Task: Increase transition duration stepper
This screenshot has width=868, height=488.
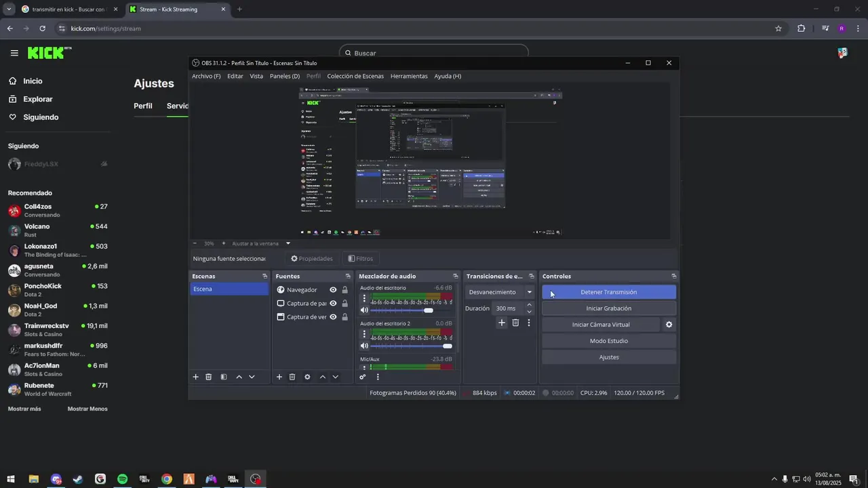Action: 529,305
